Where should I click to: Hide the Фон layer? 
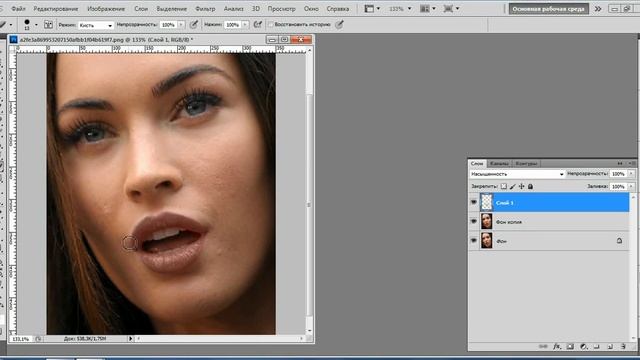tap(474, 241)
